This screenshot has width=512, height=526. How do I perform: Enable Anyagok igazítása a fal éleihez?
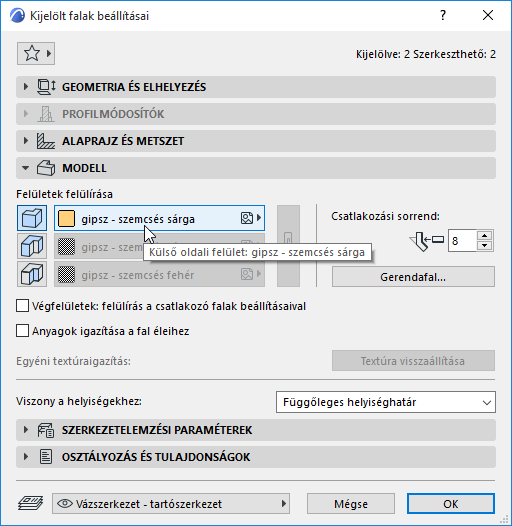[x=22, y=331]
